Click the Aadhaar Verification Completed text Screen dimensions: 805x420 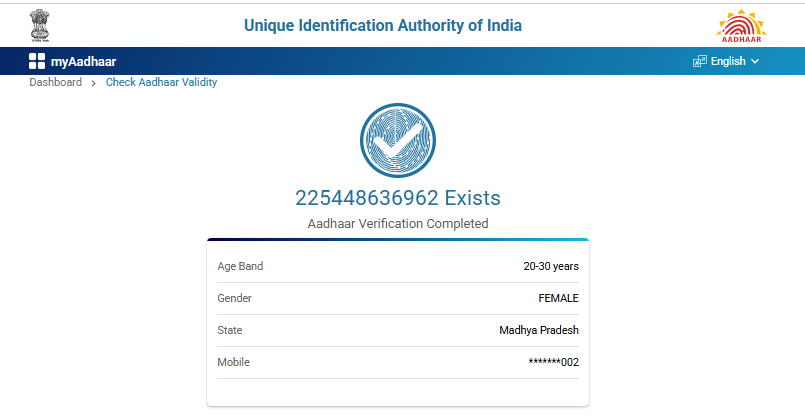point(397,223)
